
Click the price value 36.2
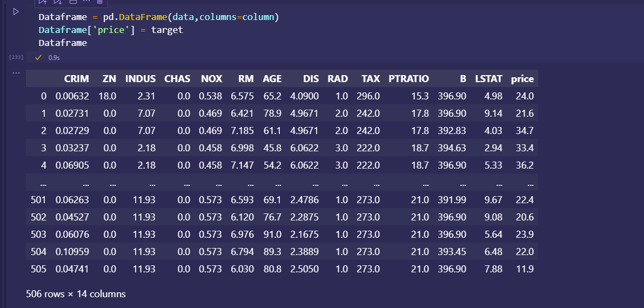click(x=525, y=165)
